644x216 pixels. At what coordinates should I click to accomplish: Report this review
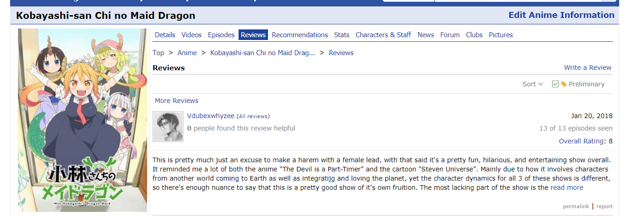point(604,206)
